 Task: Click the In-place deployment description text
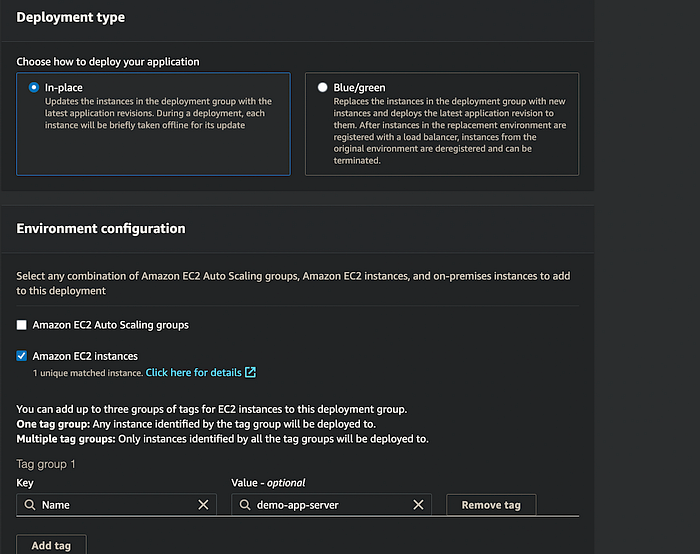click(x=158, y=113)
